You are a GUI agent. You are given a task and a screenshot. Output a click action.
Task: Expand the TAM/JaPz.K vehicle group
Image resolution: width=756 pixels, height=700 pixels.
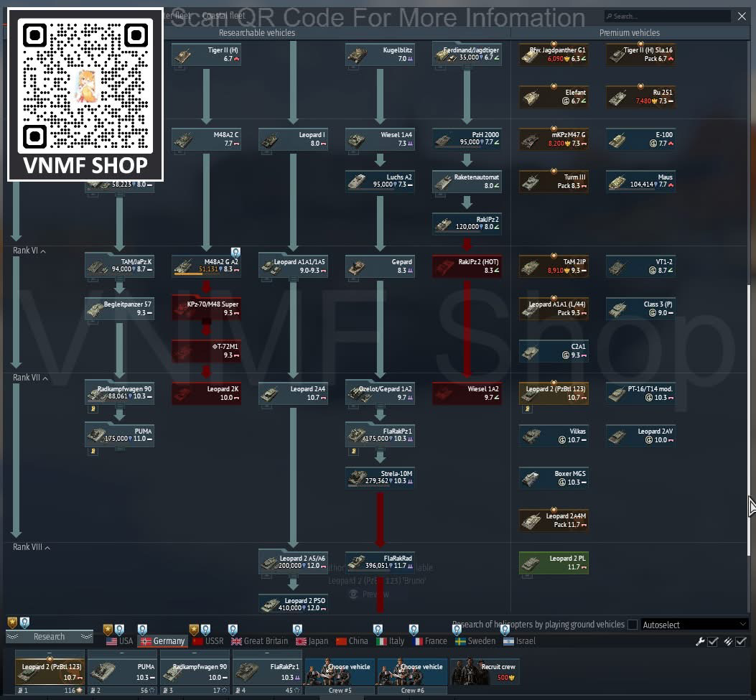pos(120,266)
